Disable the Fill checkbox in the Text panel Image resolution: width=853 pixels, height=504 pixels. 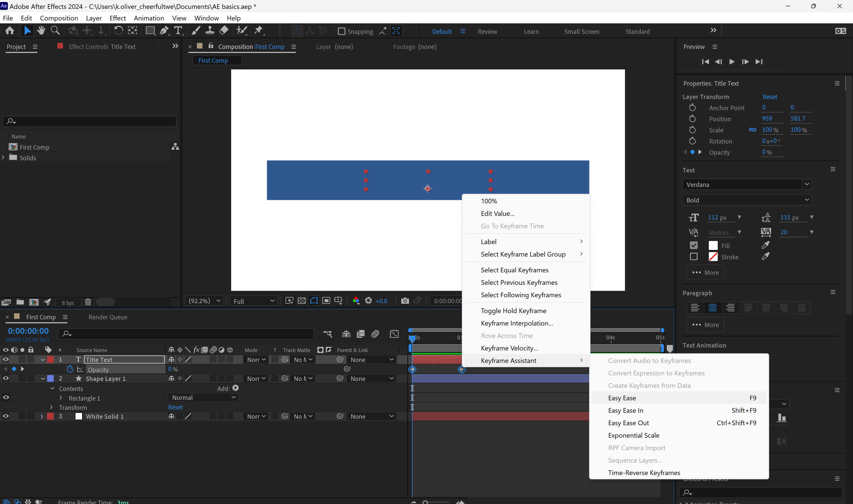[x=694, y=245]
